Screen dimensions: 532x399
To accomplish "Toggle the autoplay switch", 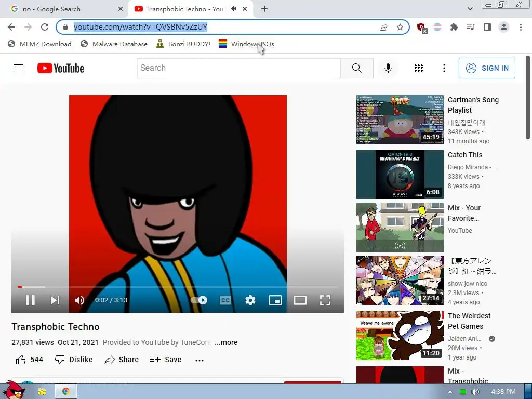I will click(x=199, y=300).
